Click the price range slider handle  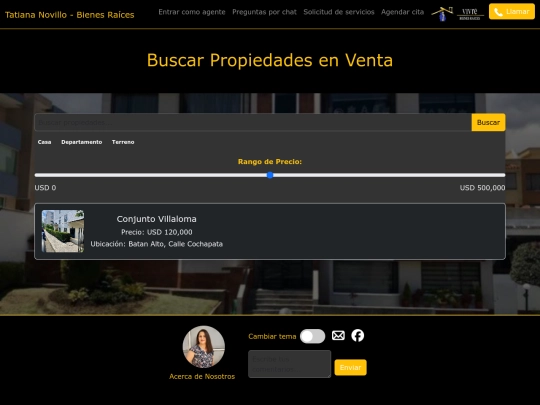[x=270, y=175]
